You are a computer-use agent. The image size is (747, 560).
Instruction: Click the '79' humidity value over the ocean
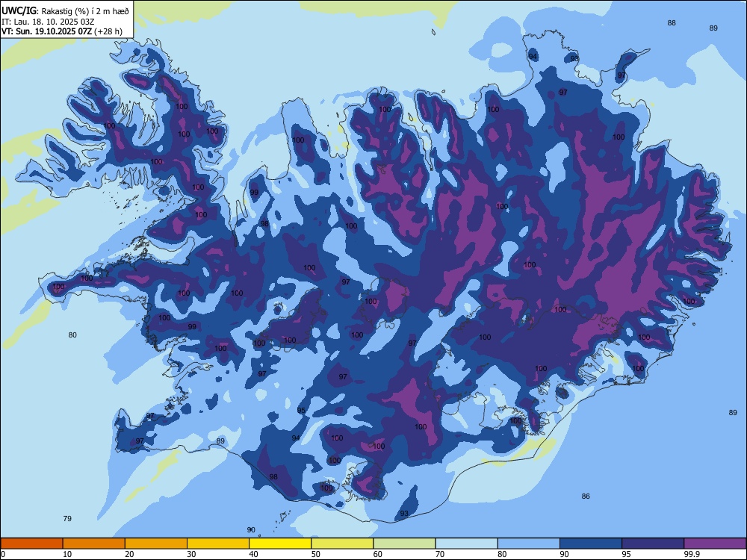coord(67,519)
